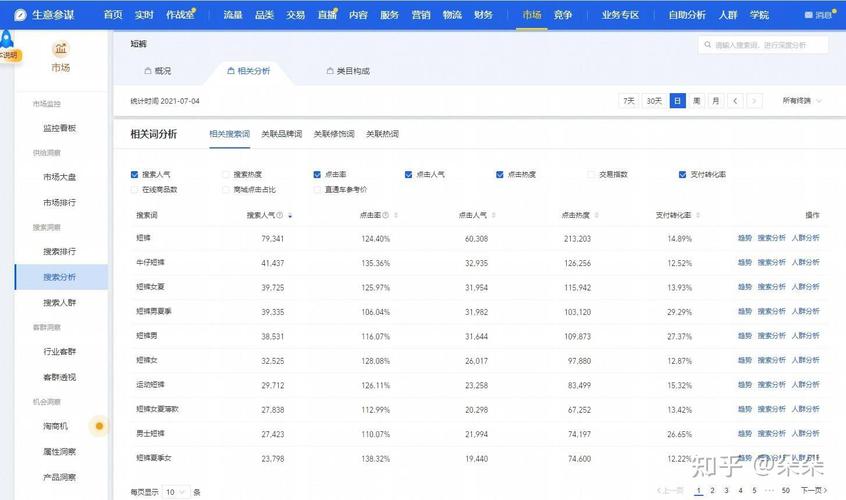846x500 pixels.
Task: Switch to the 关联修饰词 sub-tab
Action: click(x=334, y=134)
